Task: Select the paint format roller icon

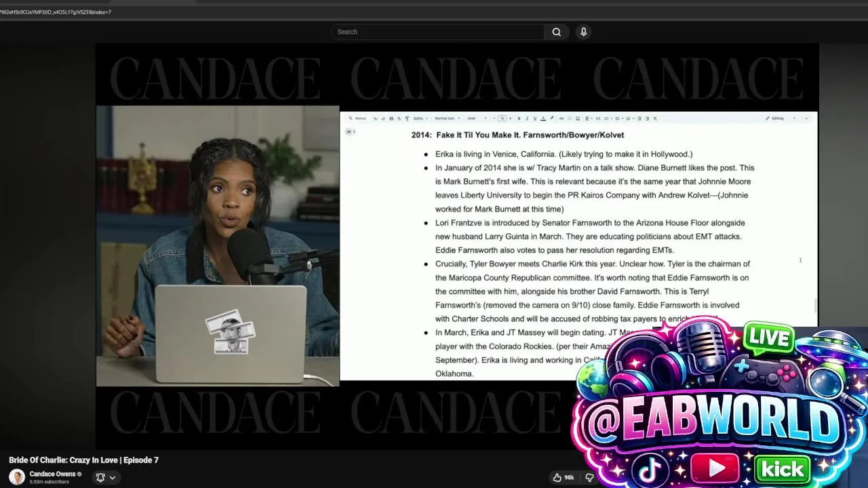Action: [x=407, y=119]
